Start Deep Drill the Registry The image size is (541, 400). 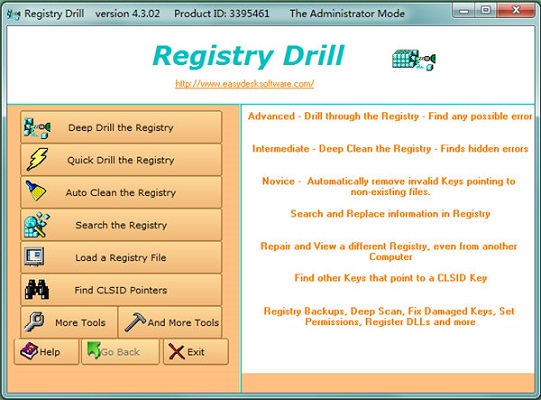click(121, 127)
